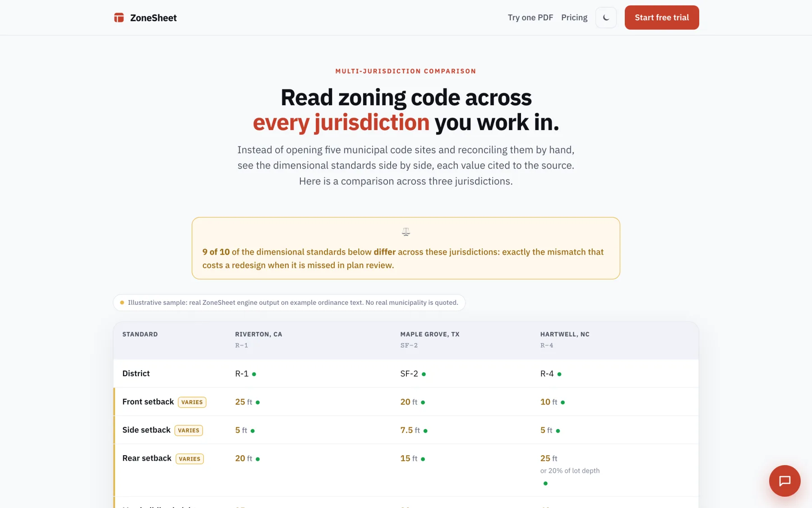This screenshot has height=508, width=812.
Task: Open the Try one PDF link
Action: tap(530, 18)
